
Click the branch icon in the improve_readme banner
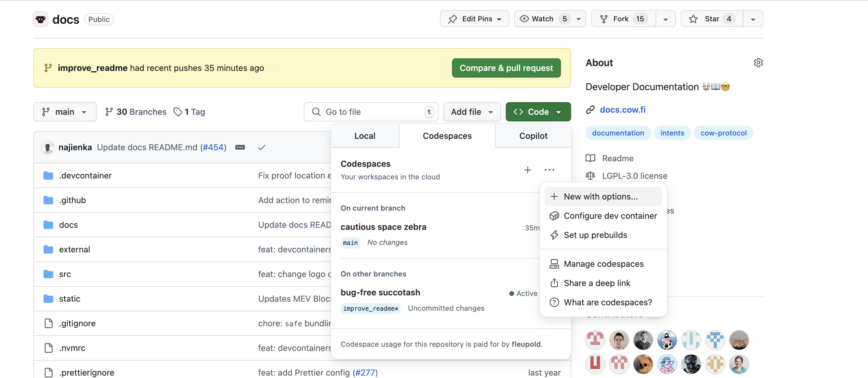tap(48, 68)
